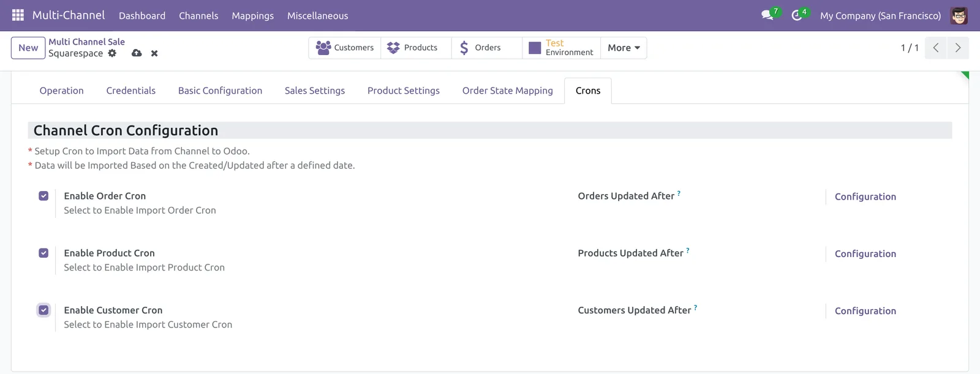The image size is (980, 374).
Task: Uncheck Enable Customer Cron checkbox
Action: 43,310
